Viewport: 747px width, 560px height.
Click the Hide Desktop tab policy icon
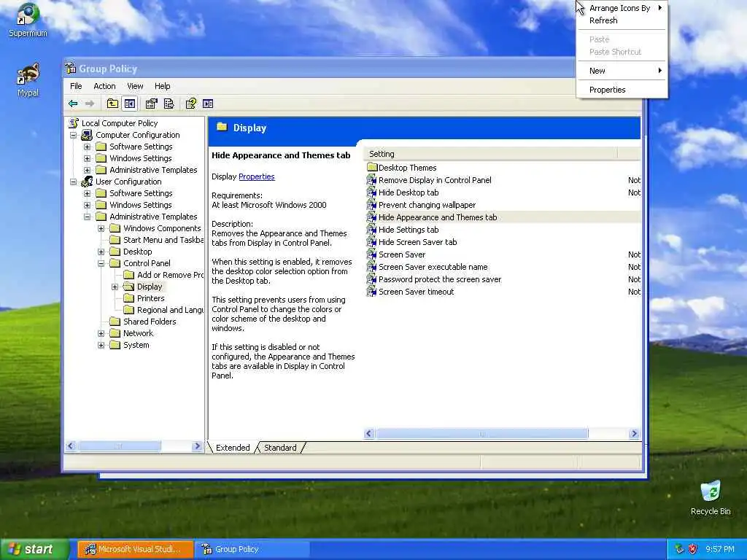pos(371,192)
